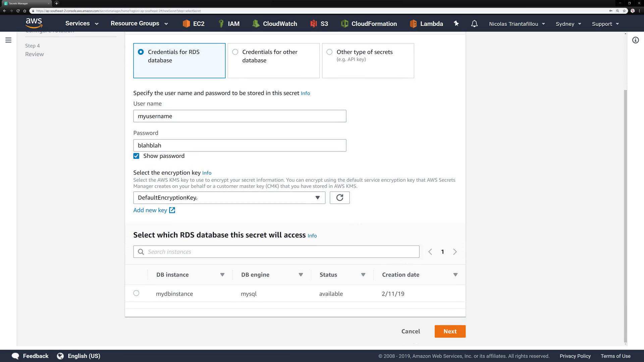
Task: Refresh the encryption key list
Action: [x=339, y=198]
